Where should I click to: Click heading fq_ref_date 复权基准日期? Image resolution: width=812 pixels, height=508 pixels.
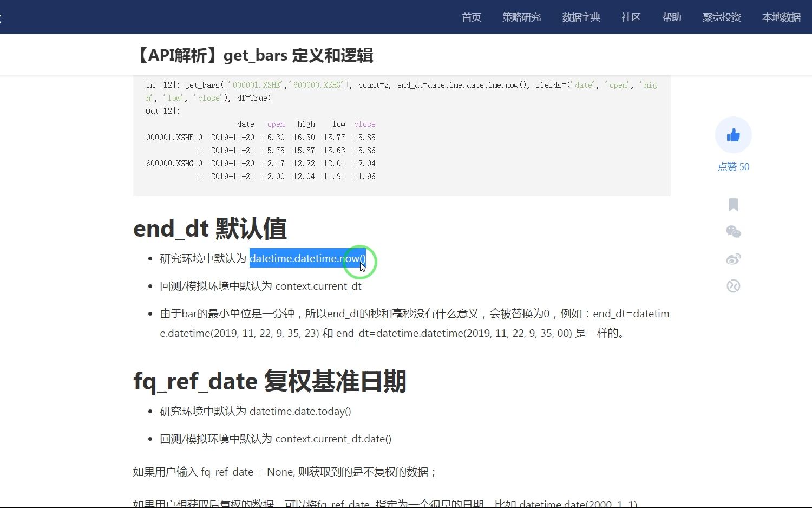point(270,381)
